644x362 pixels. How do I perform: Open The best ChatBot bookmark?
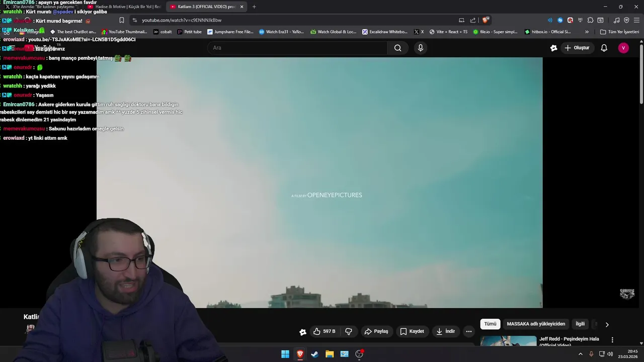(x=73, y=32)
